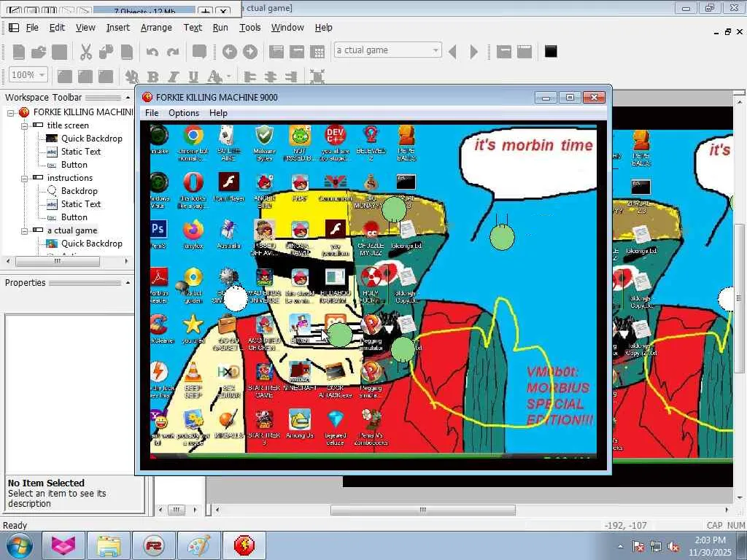Collapse the Properties panel arrow
Viewport: 747px width, 560px height.
click(128, 282)
